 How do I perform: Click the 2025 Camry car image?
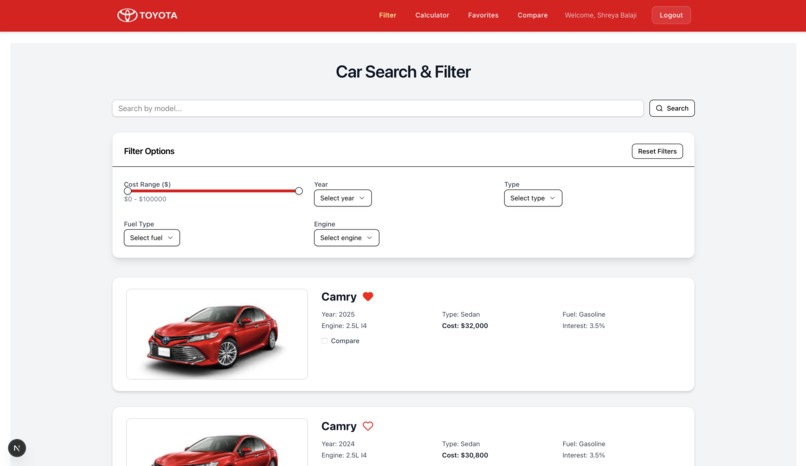tap(217, 334)
